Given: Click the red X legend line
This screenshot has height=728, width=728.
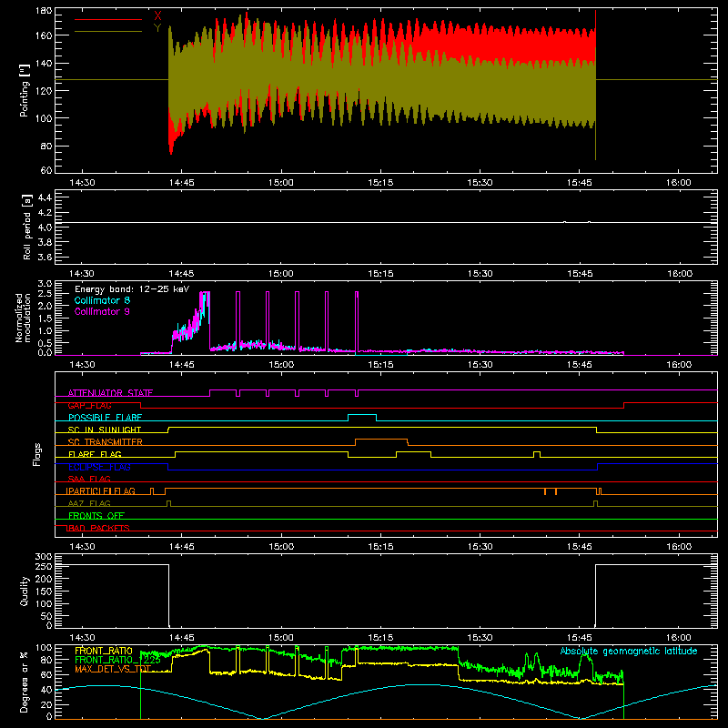Looking at the screenshot, I should click(108, 19).
